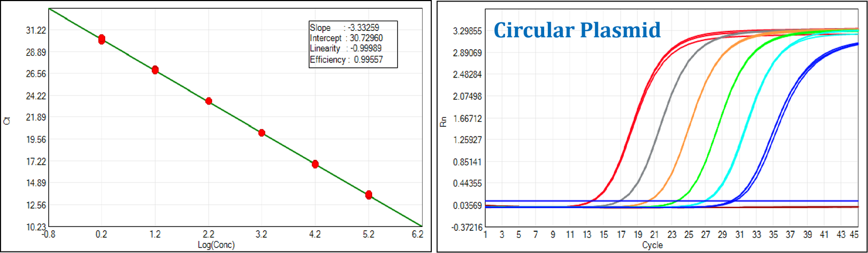
Task: Click the red data point at Log(Conc) 0.2
Action: click(101, 40)
